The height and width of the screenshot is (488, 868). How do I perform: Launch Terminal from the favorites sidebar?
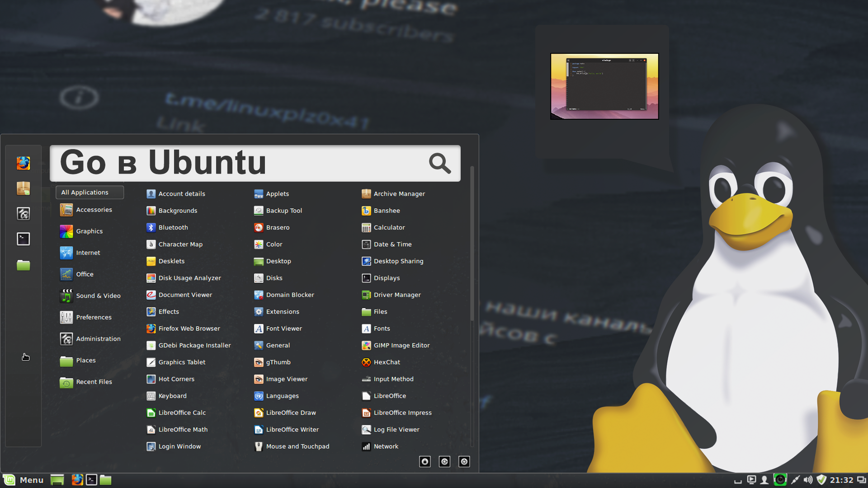pos(24,239)
